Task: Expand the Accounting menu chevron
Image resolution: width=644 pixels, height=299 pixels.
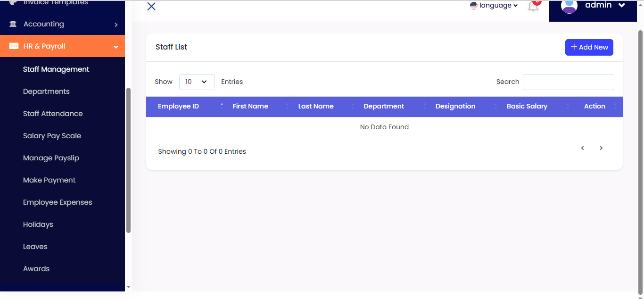Action: tap(116, 25)
